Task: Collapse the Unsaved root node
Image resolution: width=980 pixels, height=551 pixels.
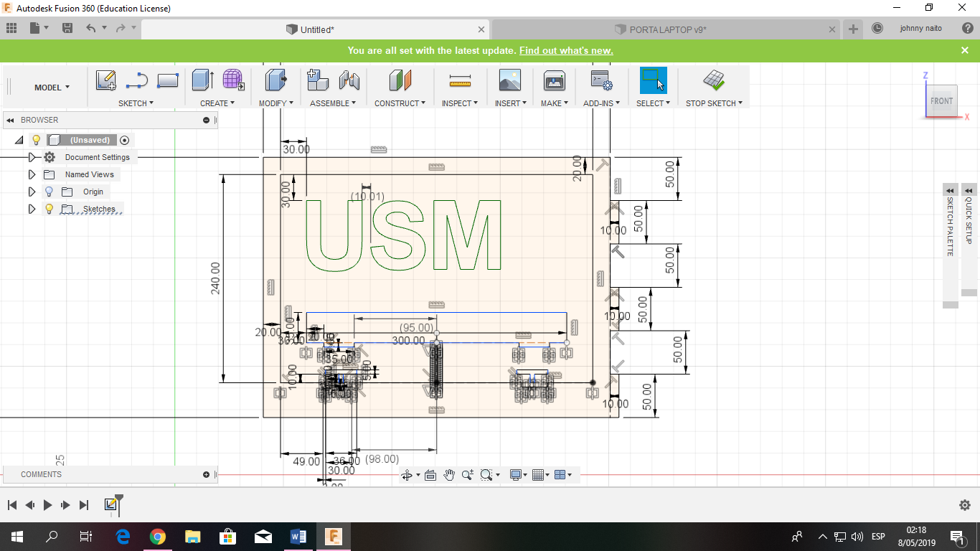Action: coord(19,140)
